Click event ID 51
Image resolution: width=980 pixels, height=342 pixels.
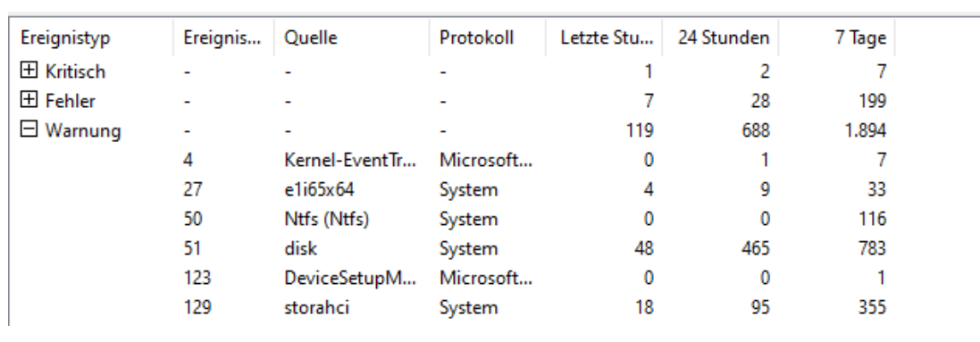point(192,248)
